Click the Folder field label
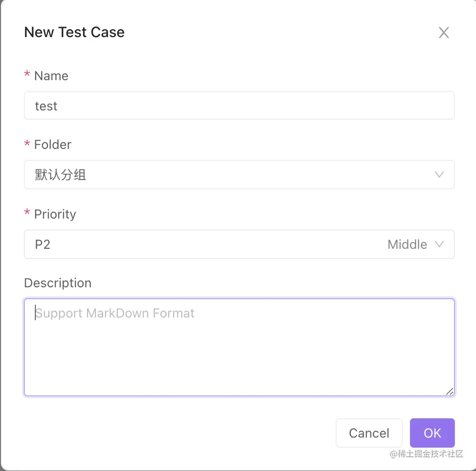Image resolution: width=476 pixels, height=471 pixels. click(53, 145)
